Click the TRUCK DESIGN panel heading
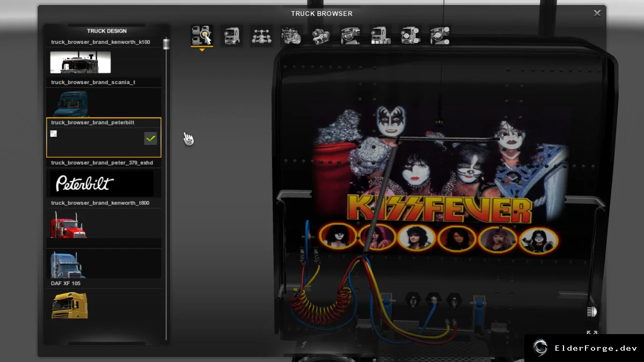The height and width of the screenshot is (362, 644). coord(107,31)
